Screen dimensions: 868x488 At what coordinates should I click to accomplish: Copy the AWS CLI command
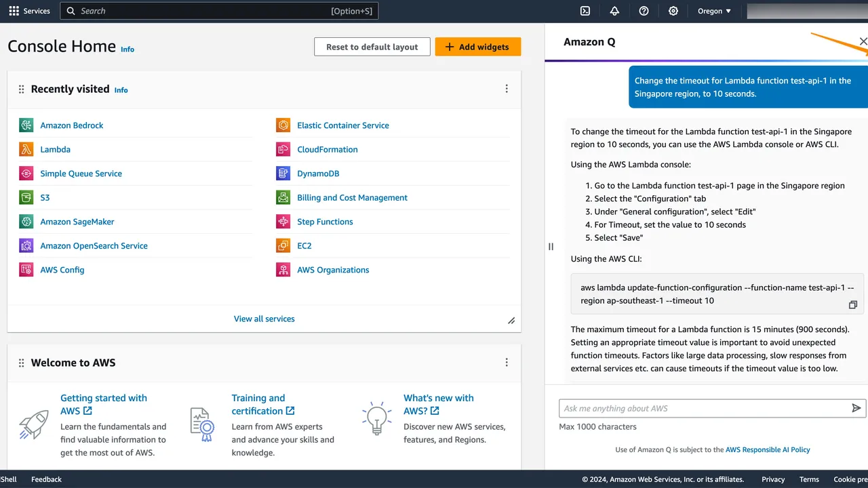click(x=853, y=305)
